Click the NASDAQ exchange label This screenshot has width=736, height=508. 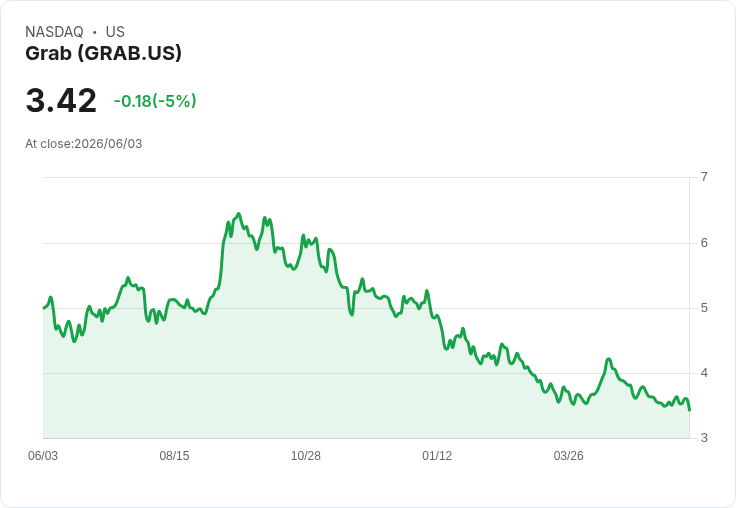[x=54, y=32]
